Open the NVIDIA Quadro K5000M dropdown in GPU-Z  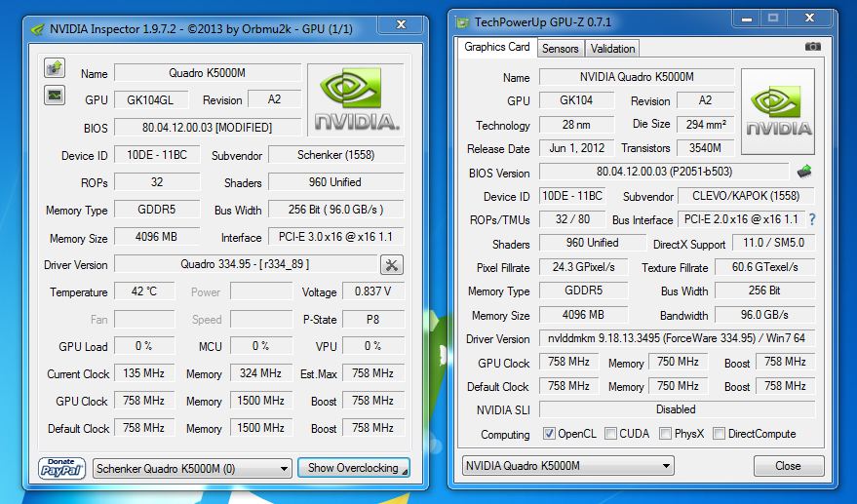[567, 466]
